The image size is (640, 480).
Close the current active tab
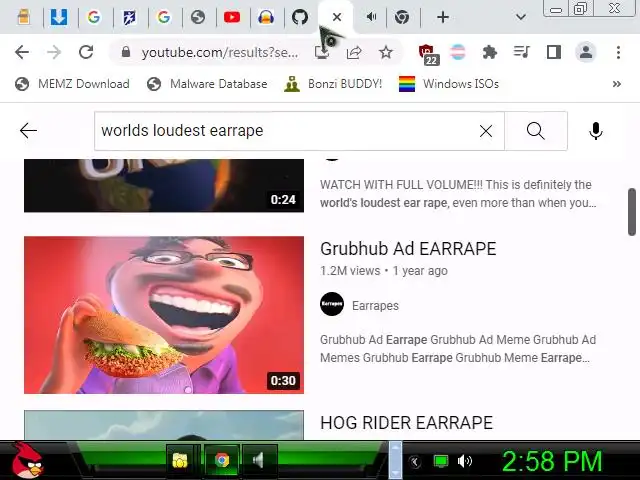[x=337, y=17]
